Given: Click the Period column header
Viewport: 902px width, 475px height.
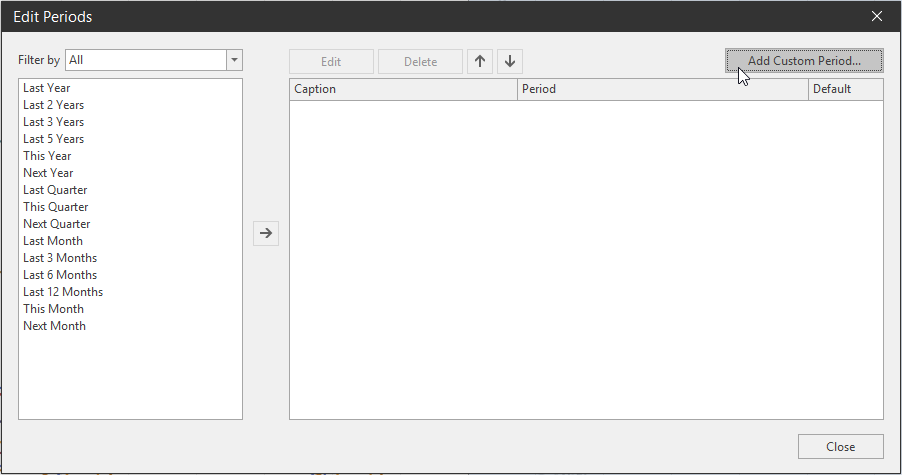Looking at the screenshot, I should [663, 89].
